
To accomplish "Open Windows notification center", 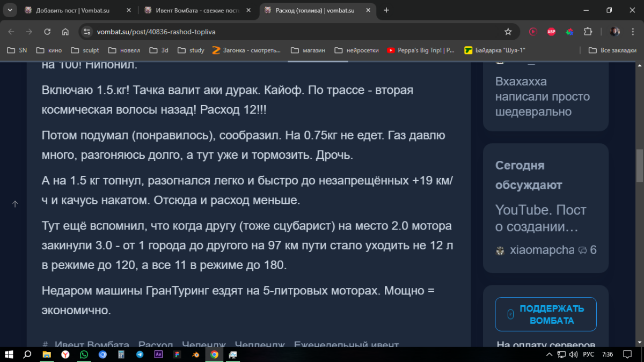I will [627, 354].
